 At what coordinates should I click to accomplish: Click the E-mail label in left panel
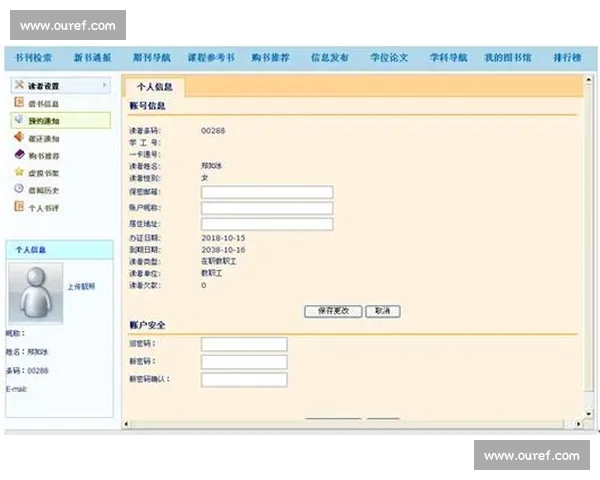pos(16,389)
